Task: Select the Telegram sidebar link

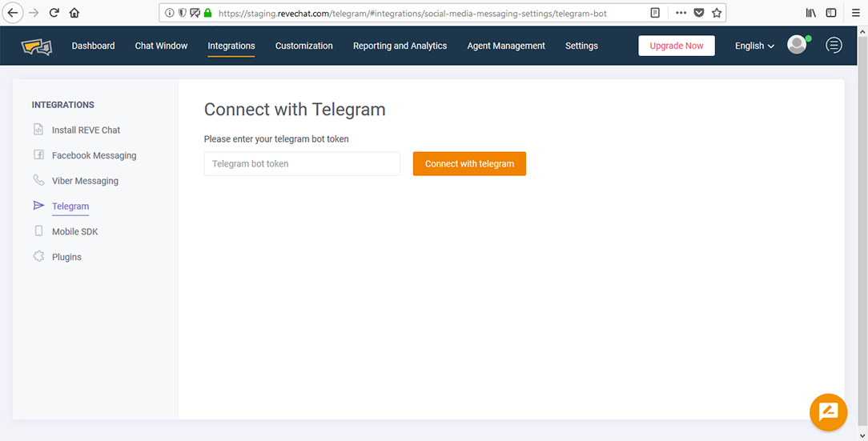Action: 70,206
